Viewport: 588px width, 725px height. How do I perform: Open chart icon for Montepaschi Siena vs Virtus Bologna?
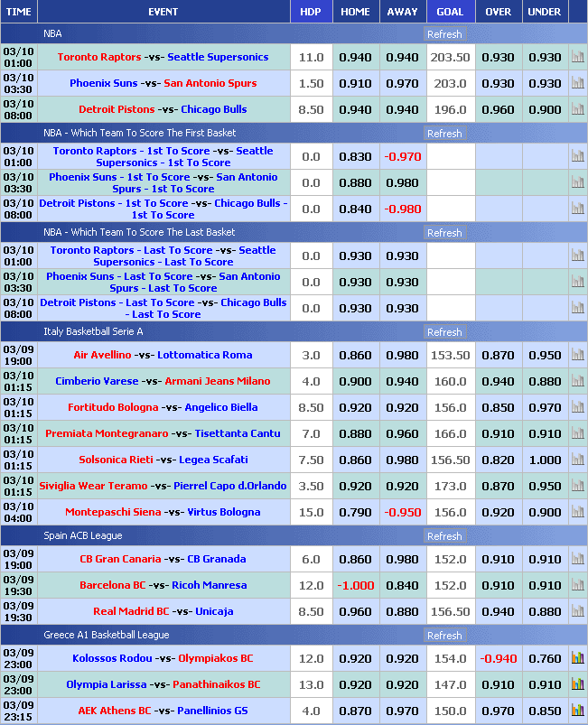click(577, 512)
